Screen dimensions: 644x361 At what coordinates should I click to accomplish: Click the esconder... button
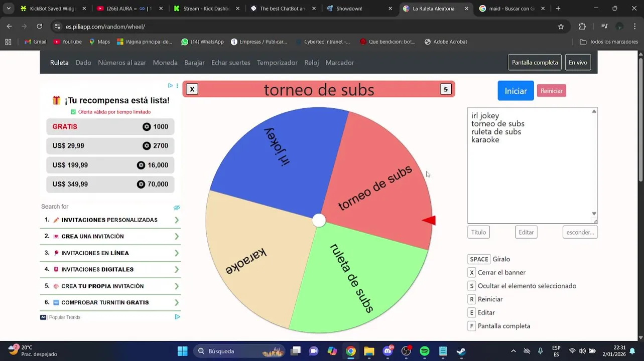(580, 232)
